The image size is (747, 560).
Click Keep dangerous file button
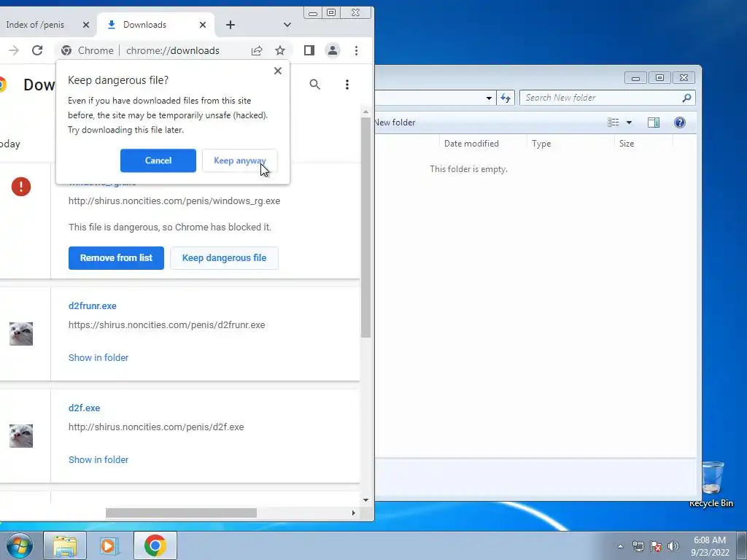coord(224,258)
